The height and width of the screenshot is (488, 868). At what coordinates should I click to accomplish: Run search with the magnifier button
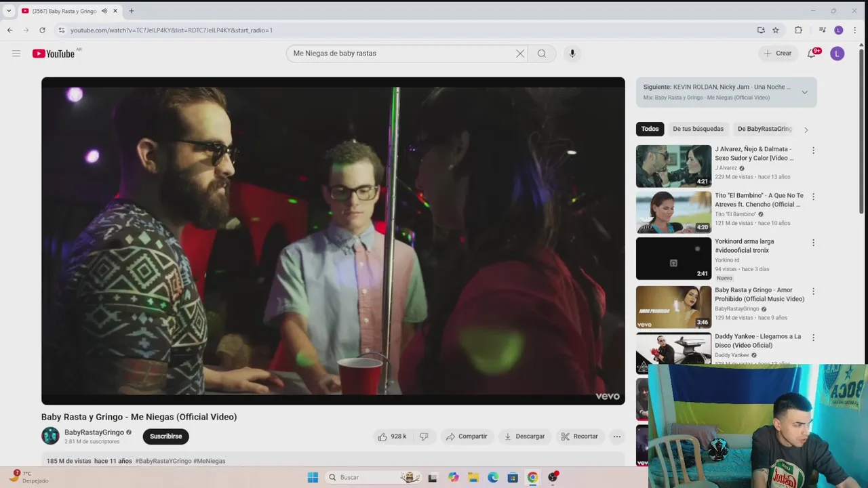542,54
